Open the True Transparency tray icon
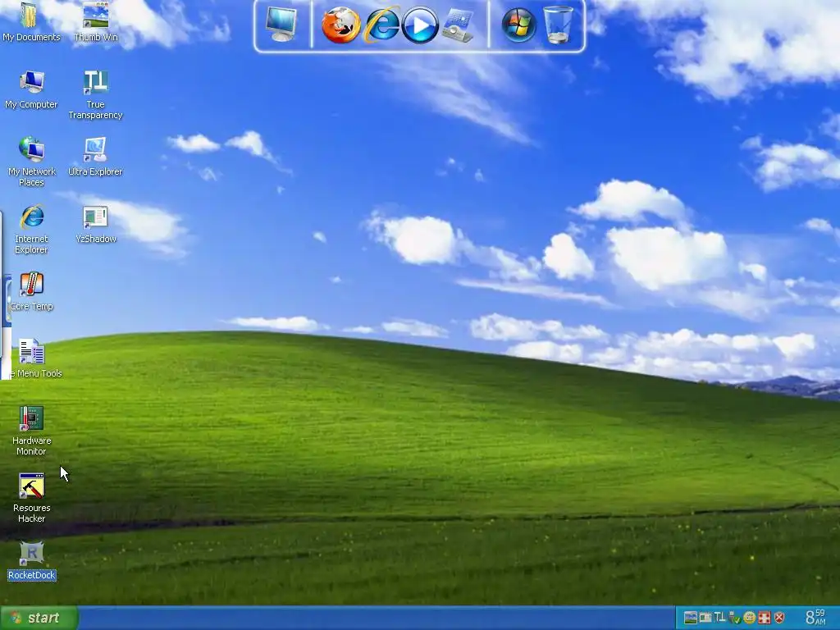Viewport: 840px width, 630px height. tap(719, 619)
